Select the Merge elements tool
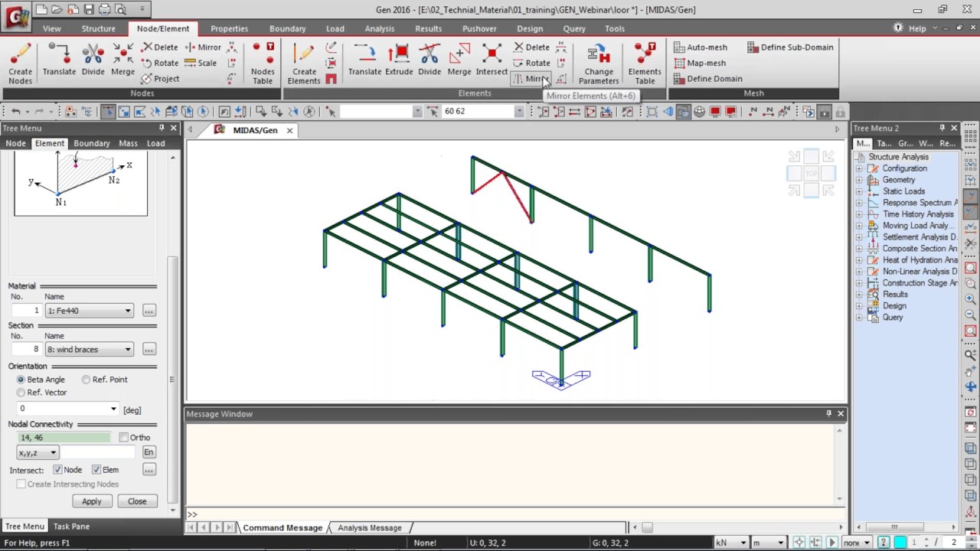This screenshot has height=551, width=980. (459, 60)
